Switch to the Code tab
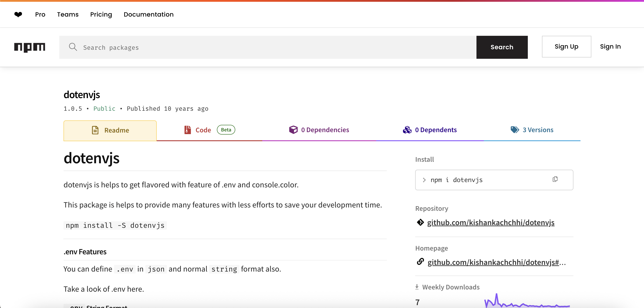 203,130
